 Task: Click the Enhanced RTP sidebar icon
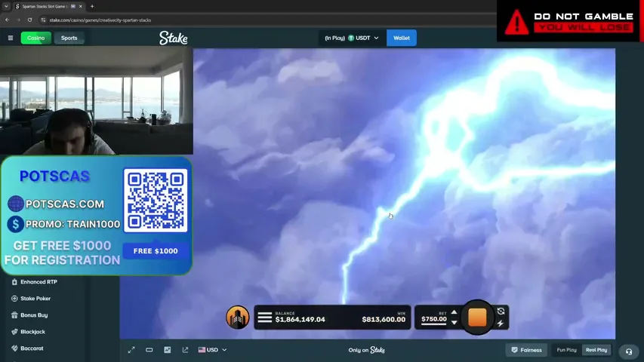pos(14,282)
